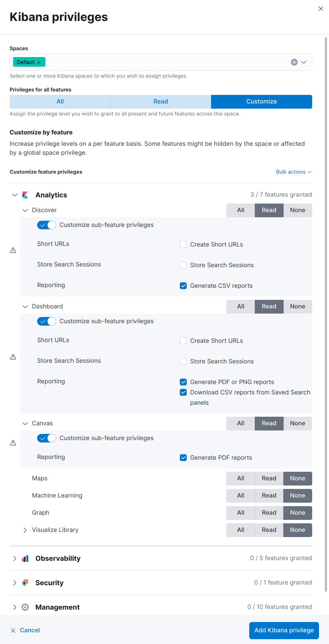Screen dimensions: 329x644
Task: Uncheck Generate CSV reports for Discover
Action: [x=183, y=286]
